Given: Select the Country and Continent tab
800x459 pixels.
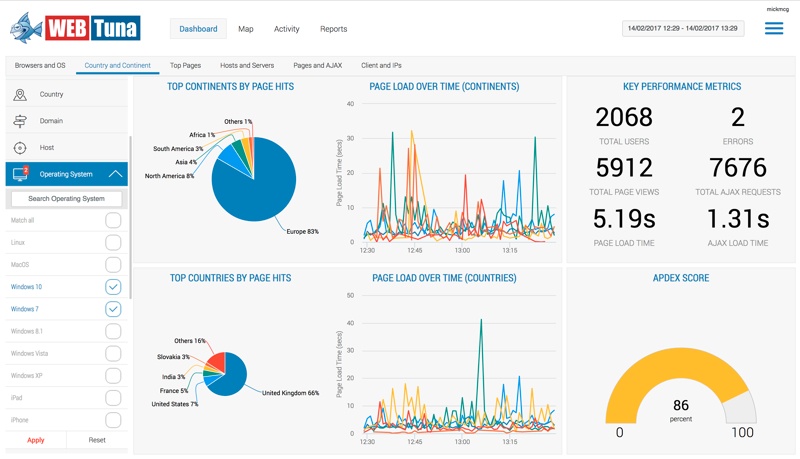Looking at the screenshot, I should (117, 65).
